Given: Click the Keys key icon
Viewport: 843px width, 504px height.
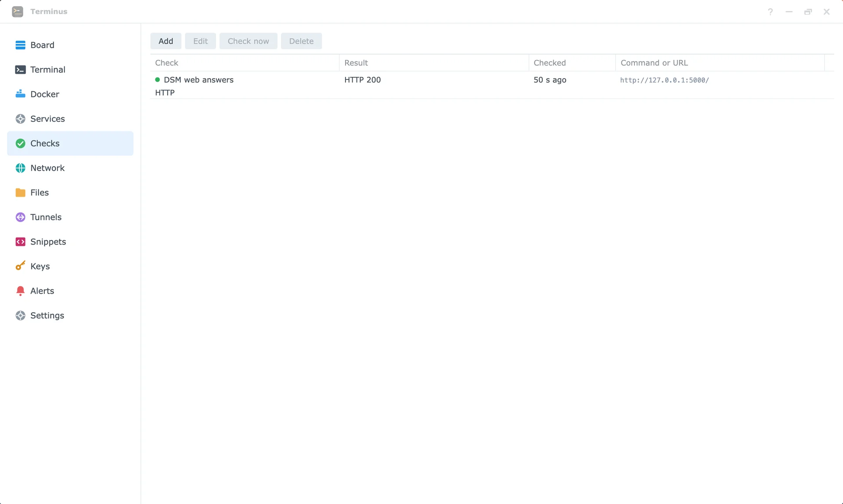Looking at the screenshot, I should click(20, 266).
